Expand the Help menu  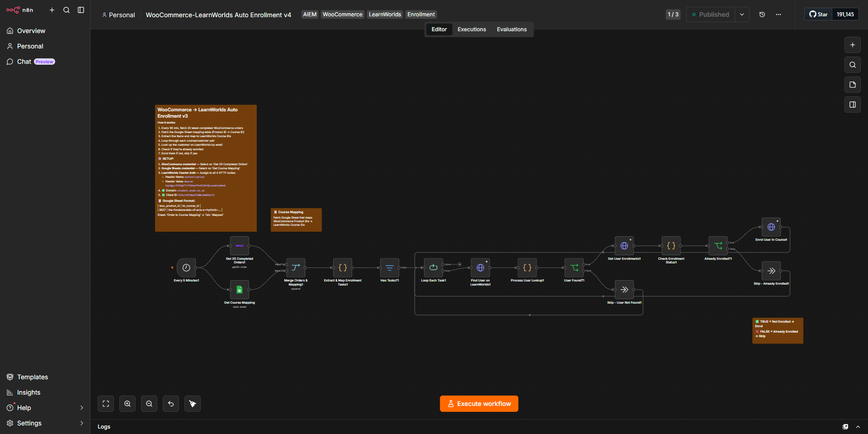(45, 408)
